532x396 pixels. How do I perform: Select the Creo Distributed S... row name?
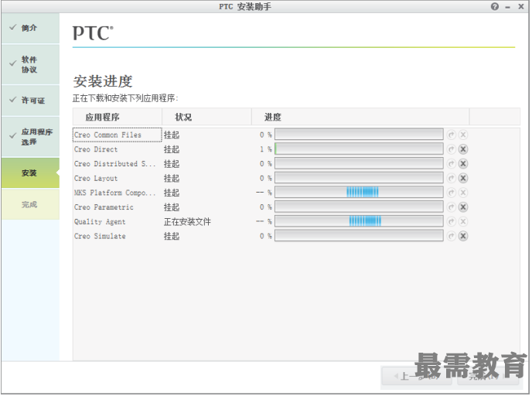click(x=114, y=164)
